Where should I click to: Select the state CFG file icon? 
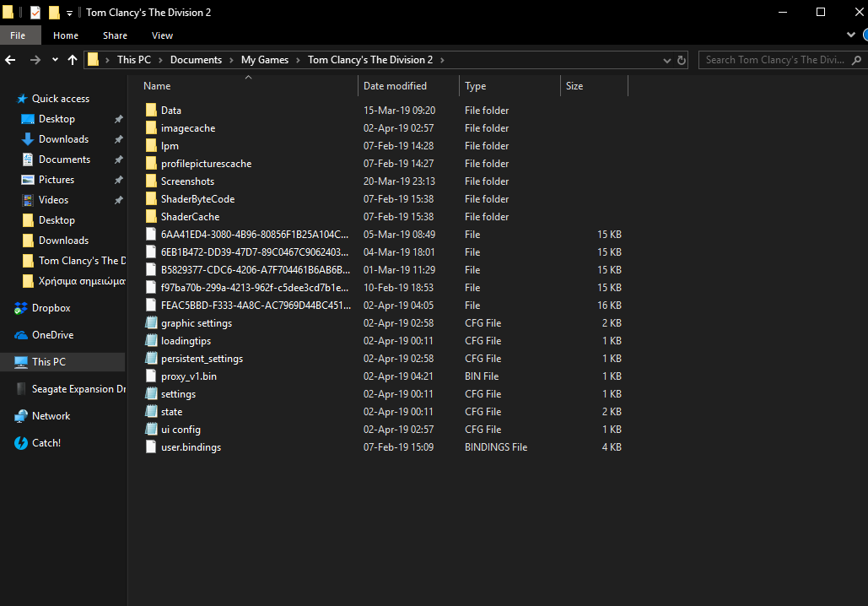(x=151, y=412)
